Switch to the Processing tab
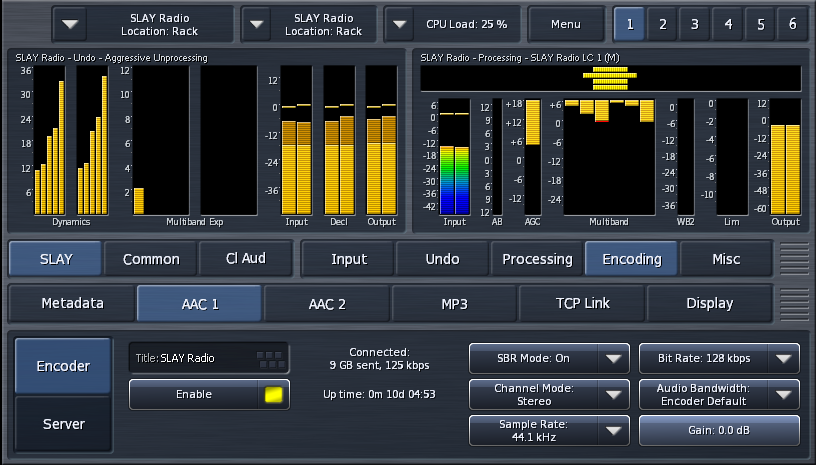Screen dimensions: 816x465 coord(537,259)
